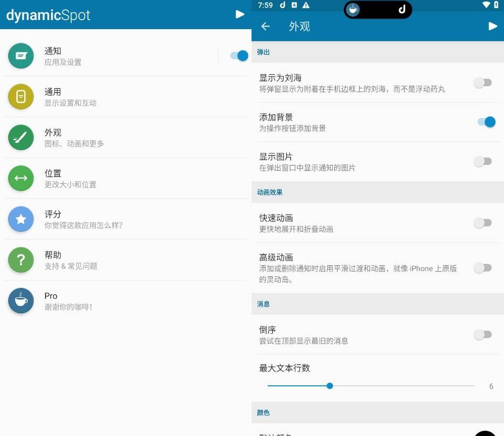Click the yellow 通用 general icon
The height and width of the screenshot is (436, 504).
pos(21,97)
